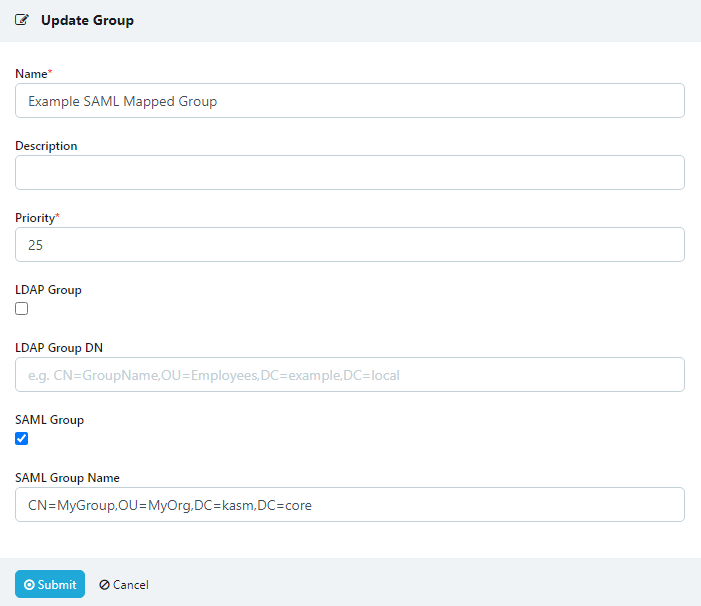Screen dimensions: 701x606
Task: Click the SAML Group label text
Action: (49, 420)
